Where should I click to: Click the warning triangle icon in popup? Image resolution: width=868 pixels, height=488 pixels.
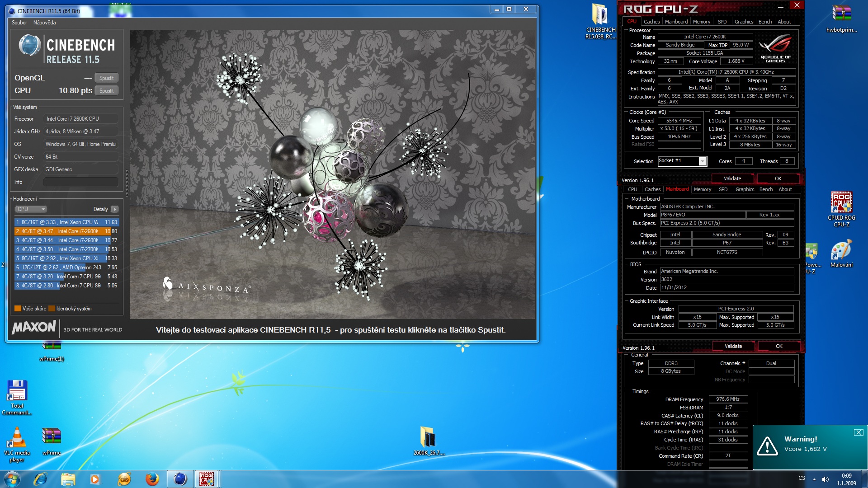coord(767,446)
